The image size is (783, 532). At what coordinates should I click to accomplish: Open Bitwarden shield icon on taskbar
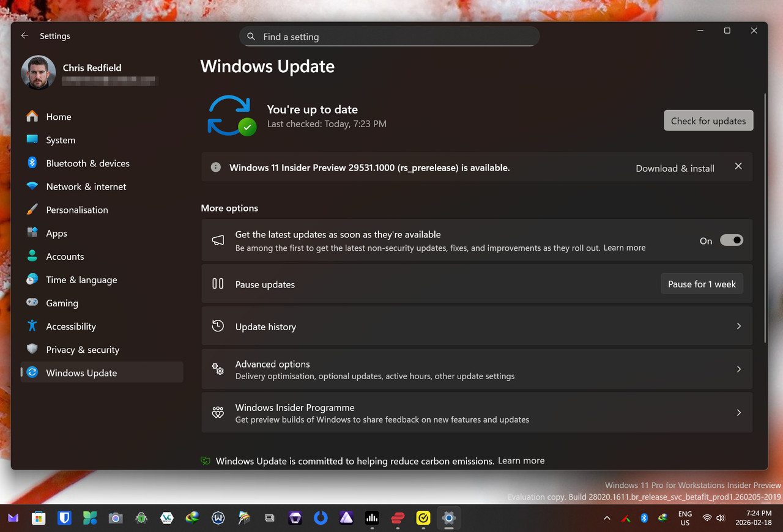[x=64, y=518]
